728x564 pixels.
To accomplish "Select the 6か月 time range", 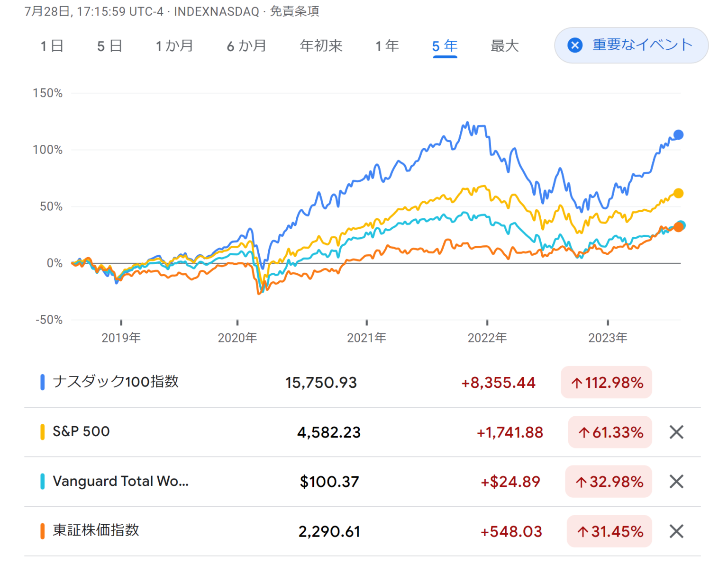I will click(x=246, y=46).
